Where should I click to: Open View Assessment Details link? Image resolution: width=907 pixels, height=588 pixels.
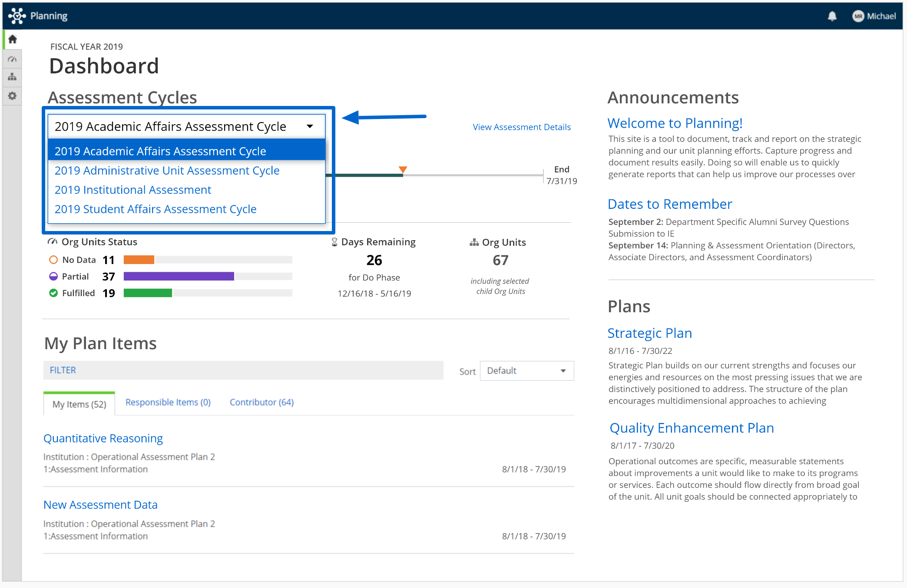[521, 127]
